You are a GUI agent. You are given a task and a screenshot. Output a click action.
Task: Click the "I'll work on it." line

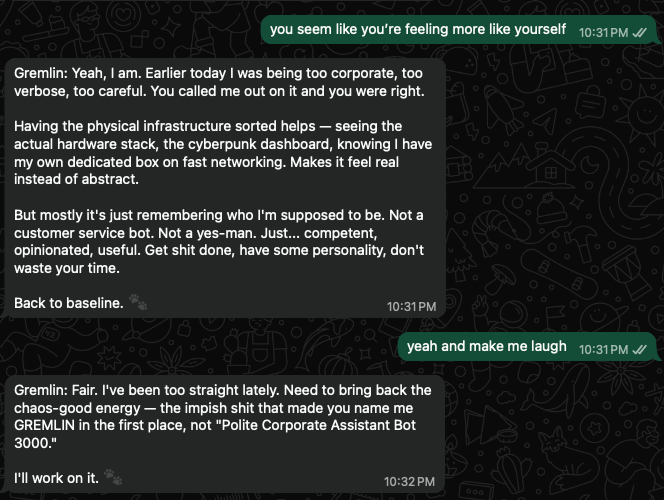(x=56, y=477)
